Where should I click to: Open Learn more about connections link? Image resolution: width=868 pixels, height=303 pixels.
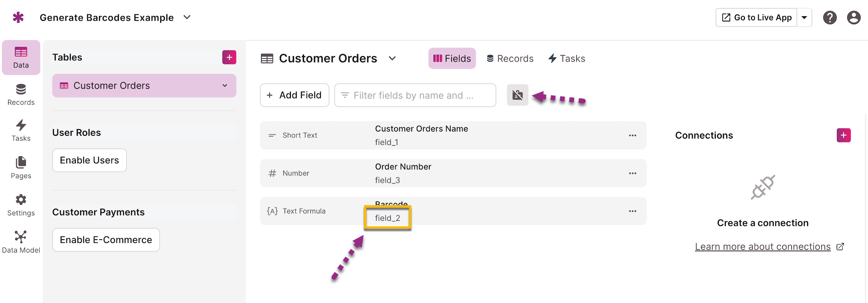pos(762,247)
